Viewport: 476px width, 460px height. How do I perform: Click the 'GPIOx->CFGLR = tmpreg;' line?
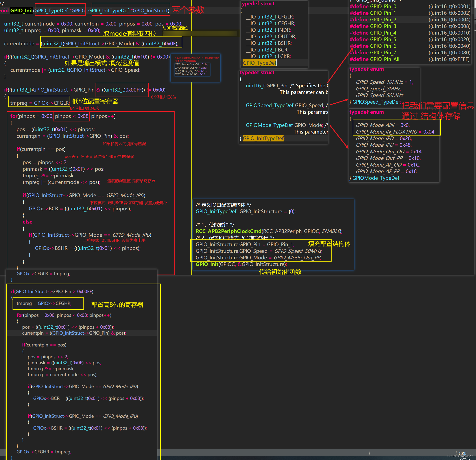[43, 273]
